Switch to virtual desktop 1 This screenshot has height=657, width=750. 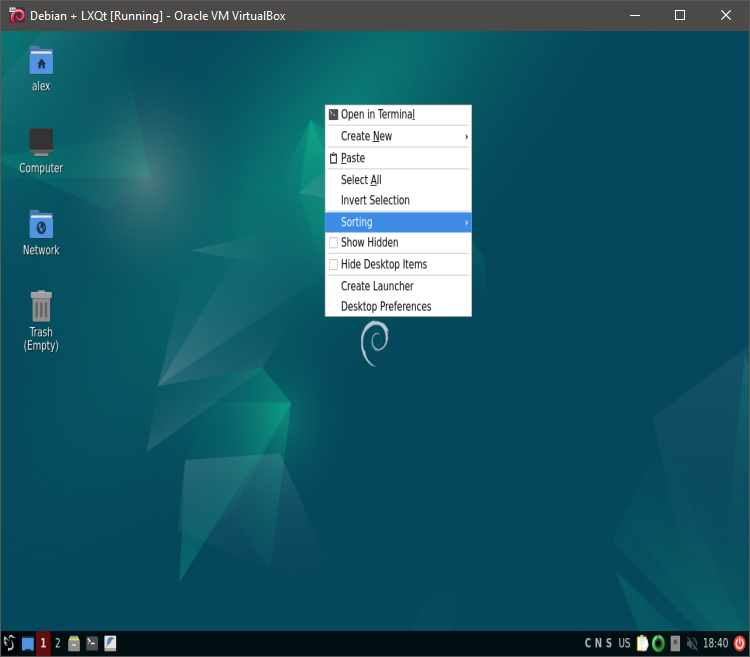click(x=44, y=644)
